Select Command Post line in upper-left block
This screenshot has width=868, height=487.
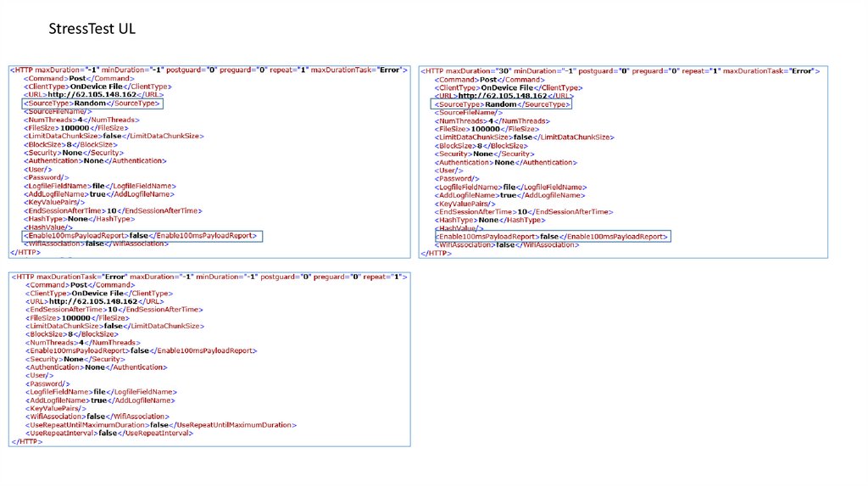tap(79, 79)
